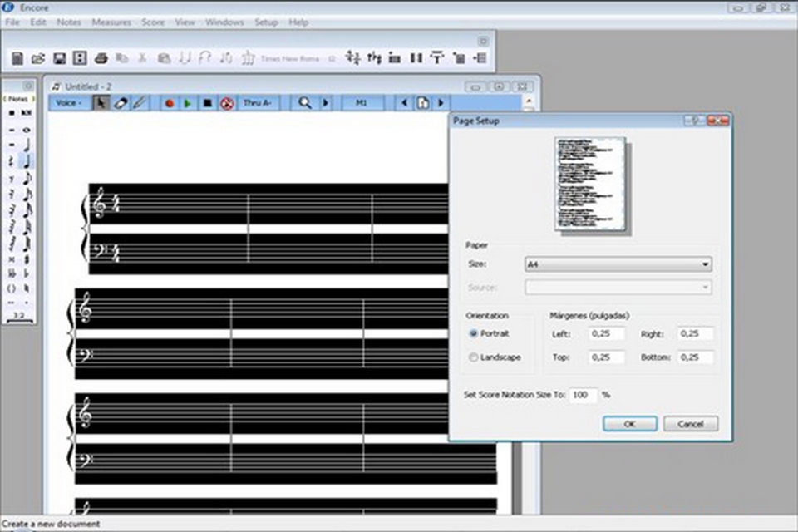Screen dimensions: 798x532
Task: Open the Measures menu
Action: [111, 22]
